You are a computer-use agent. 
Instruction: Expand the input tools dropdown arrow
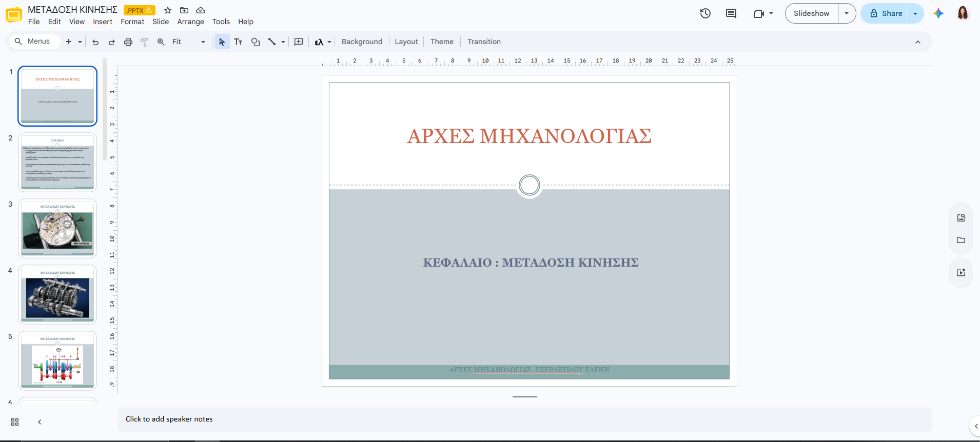pyautogui.click(x=329, y=42)
